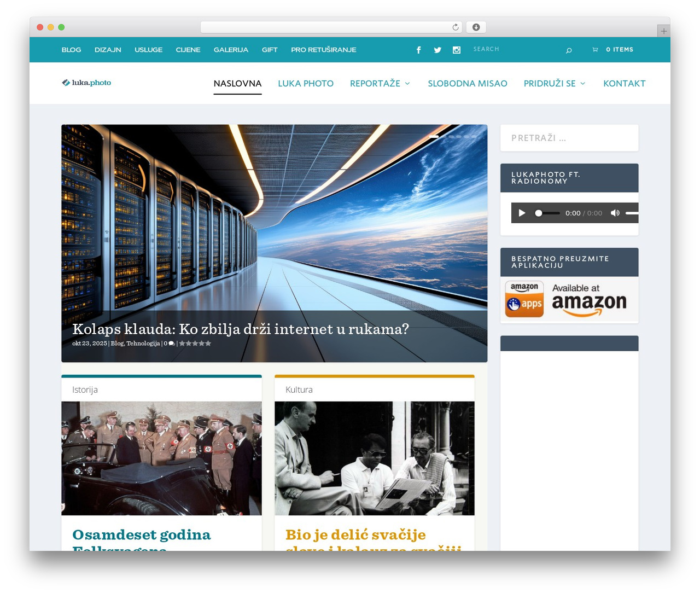Open the Luka Photo menu item
This screenshot has width=700, height=593.
coord(306,83)
